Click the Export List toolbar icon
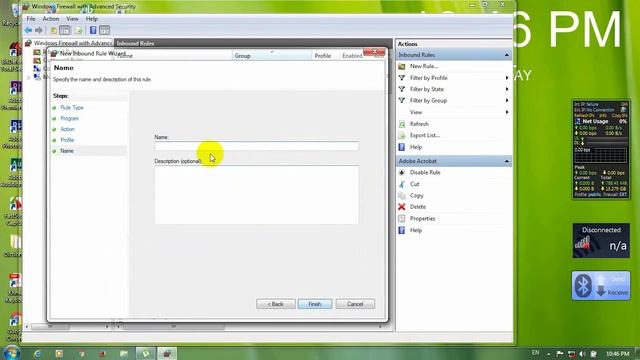This screenshot has width=640, height=360. click(x=78, y=30)
